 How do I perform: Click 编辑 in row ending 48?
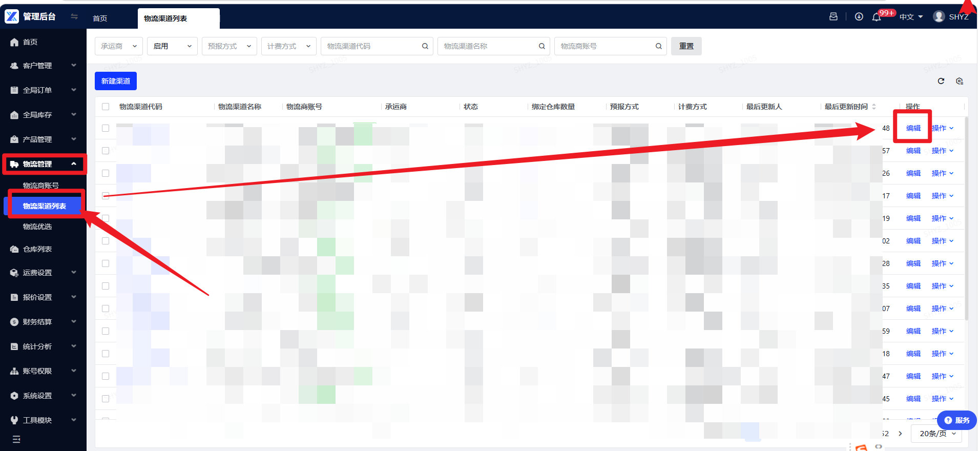pos(913,128)
